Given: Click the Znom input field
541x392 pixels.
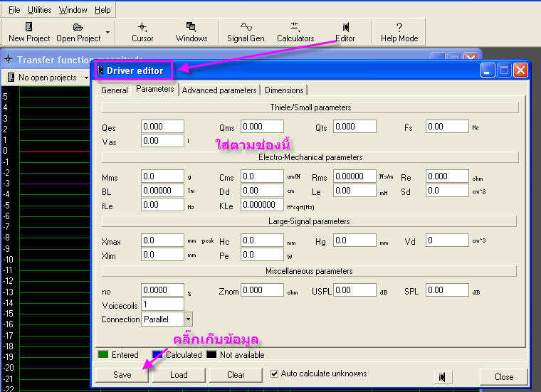Looking at the screenshot, I should tap(262, 290).
